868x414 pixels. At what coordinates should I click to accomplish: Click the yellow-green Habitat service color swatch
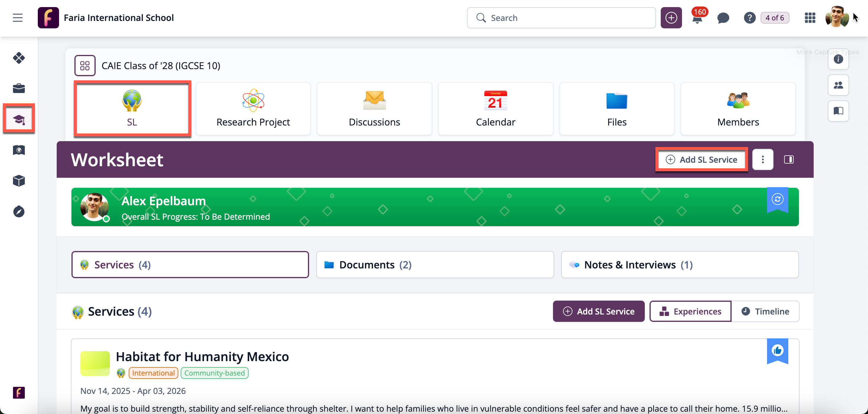tap(95, 363)
